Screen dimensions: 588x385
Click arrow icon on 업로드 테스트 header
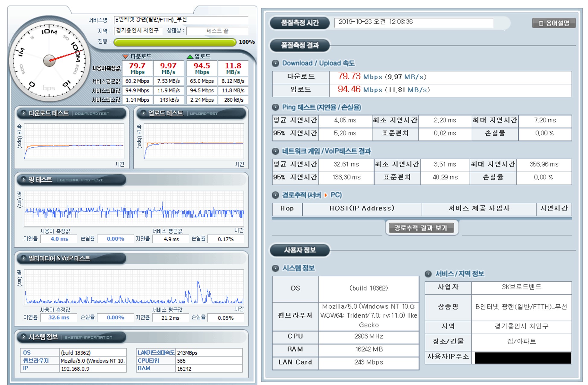[x=143, y=113]
